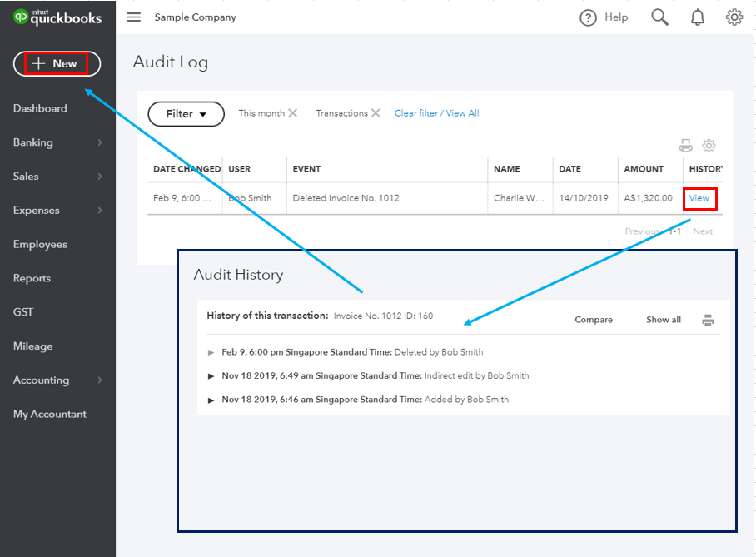This screenshot has height=557, width=756.
Task: Print the audit history
Action: (x=708, y=320)
